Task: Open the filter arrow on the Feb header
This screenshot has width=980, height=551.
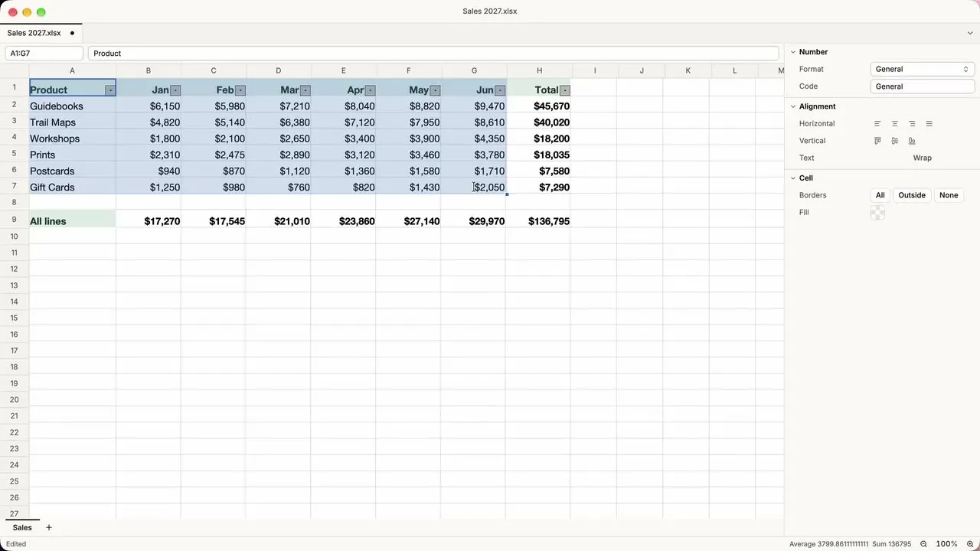Action: [240, 90]
